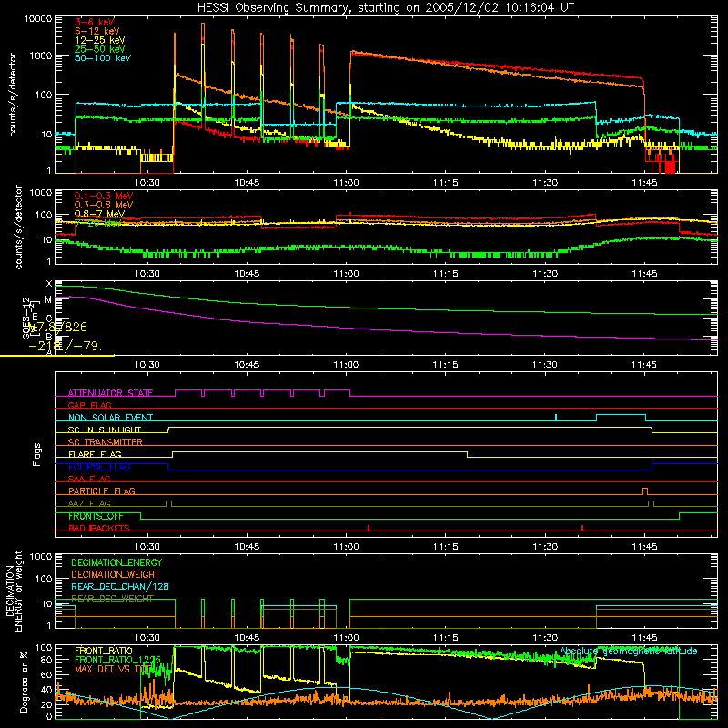This screenshot has height=728, width=728.
Task: Click the second red BAD_PACKETS tick just after 11:30
Action: pos(582,528)
